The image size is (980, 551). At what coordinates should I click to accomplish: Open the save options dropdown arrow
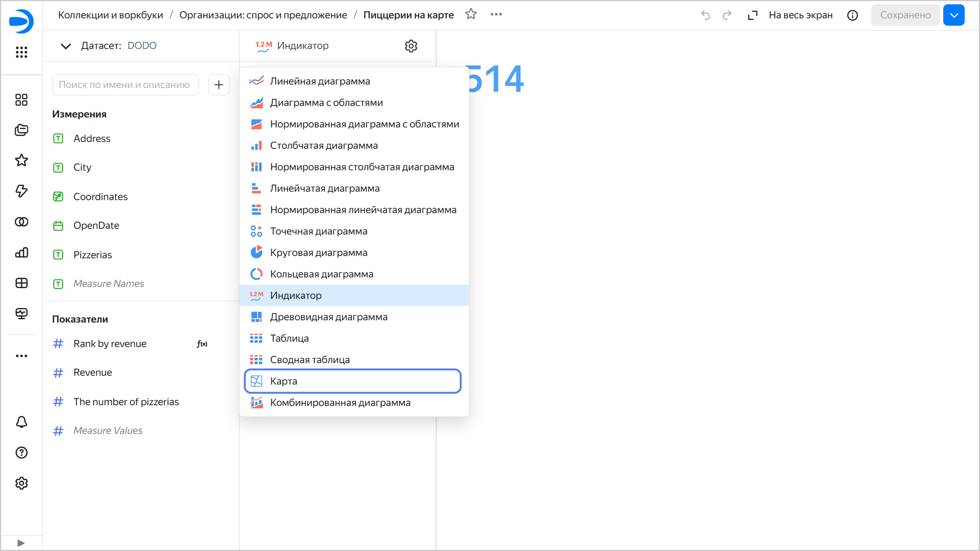954,15
